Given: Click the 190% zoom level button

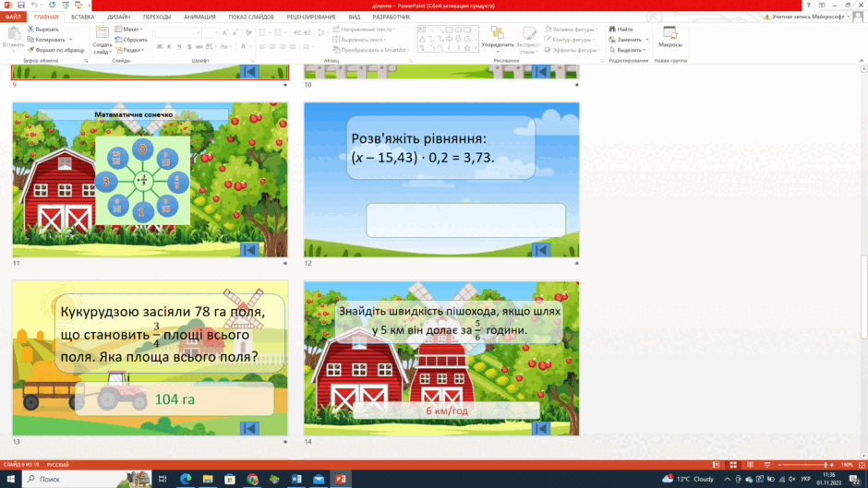Looking at the screenshot, I should (x=847, y=465).
